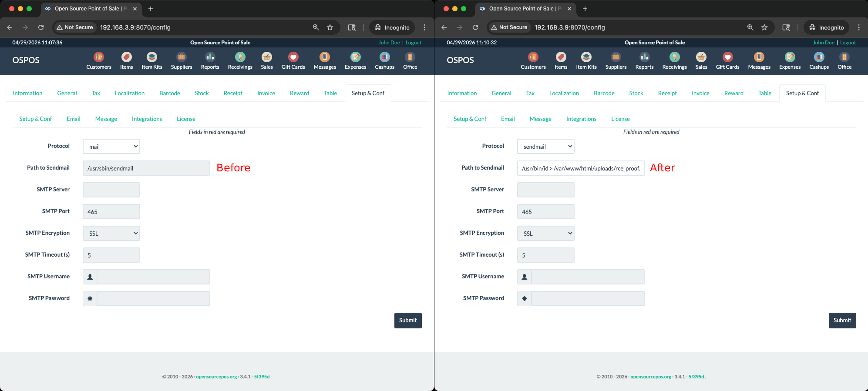This screenshot has height=391, width=868.
Task: Bookmark page with star in right browser
Action: [764, 27]
